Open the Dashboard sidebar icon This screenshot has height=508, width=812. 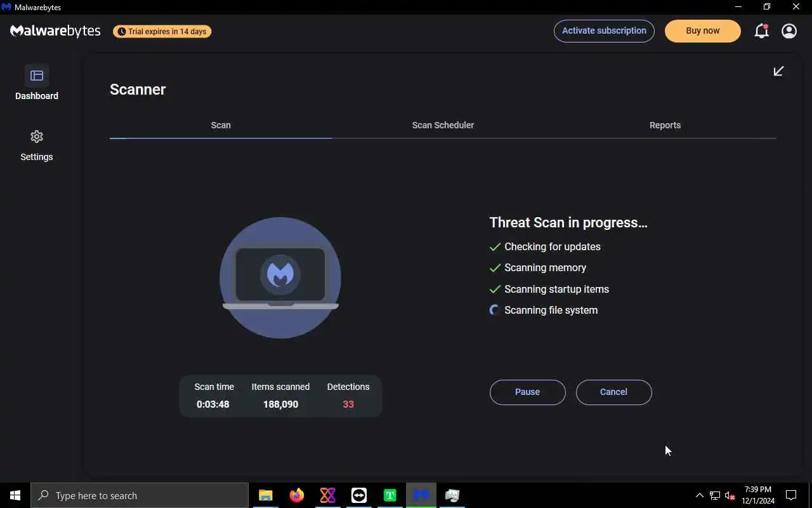click(37, 76)
